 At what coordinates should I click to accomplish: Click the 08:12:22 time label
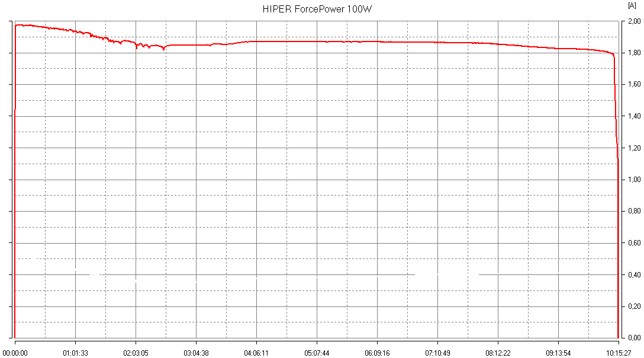[498, 353]
